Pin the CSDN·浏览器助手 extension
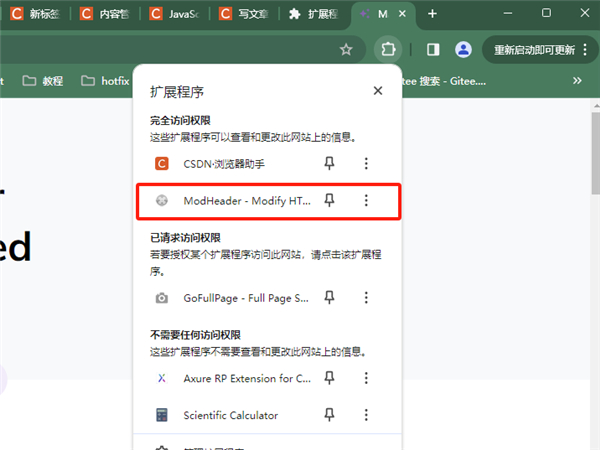Image resolution: width=600 pixels, height=450 pixels. tap(329, 163)
